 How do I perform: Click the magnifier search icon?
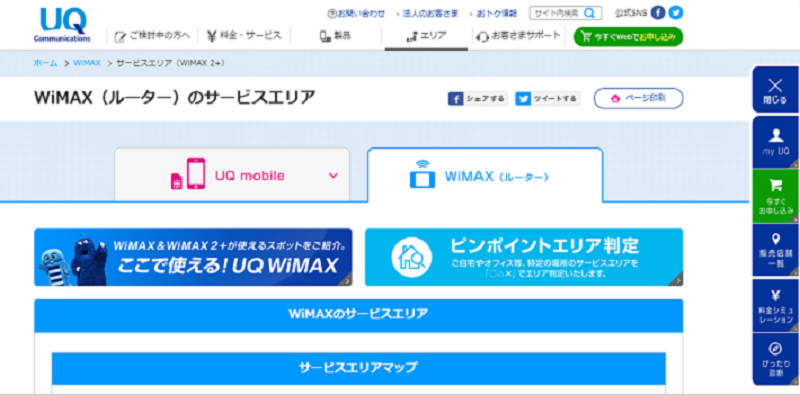589,13
